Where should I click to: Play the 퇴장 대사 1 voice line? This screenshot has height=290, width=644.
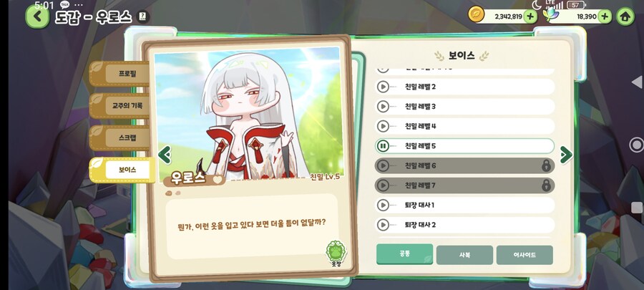pyautogui.click(x=383, y=205)
